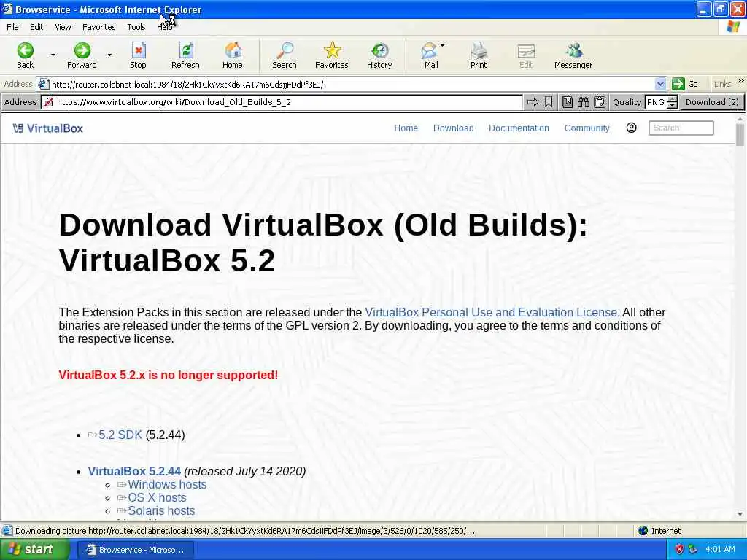Click the 4:01 AM clock
Image resolution: width=747 pixels, height=560 pixels.
720,549
